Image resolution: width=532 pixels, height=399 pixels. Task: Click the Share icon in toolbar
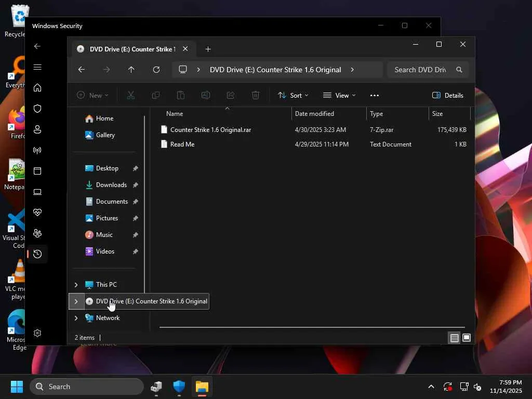(231, 96)
